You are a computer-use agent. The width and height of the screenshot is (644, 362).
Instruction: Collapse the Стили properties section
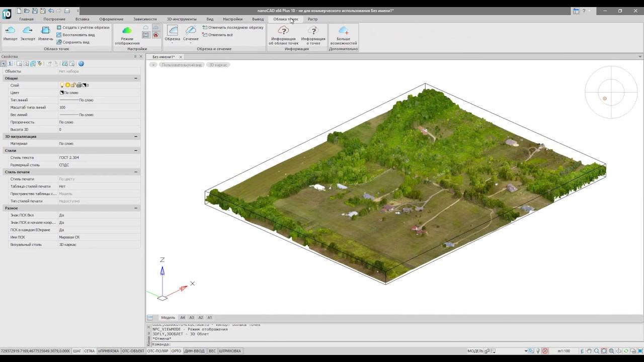point(136,150)
